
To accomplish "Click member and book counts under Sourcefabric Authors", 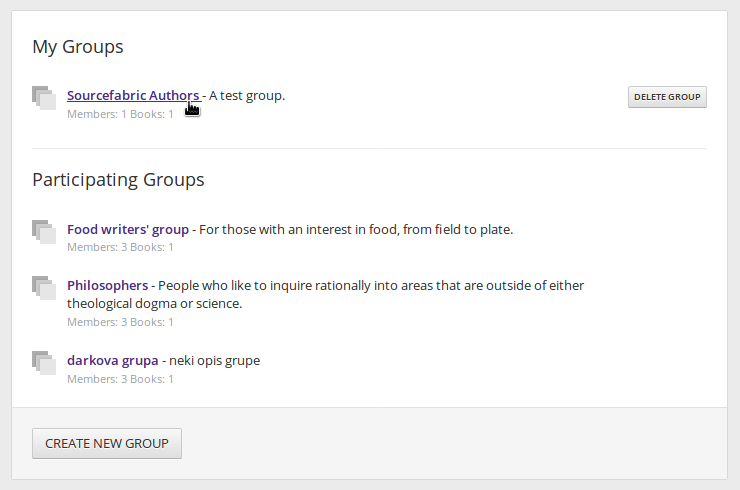I will click(120, 114).
